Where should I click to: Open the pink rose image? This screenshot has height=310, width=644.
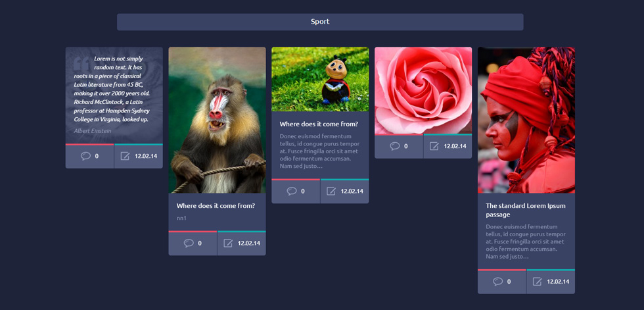coord(423,90)
